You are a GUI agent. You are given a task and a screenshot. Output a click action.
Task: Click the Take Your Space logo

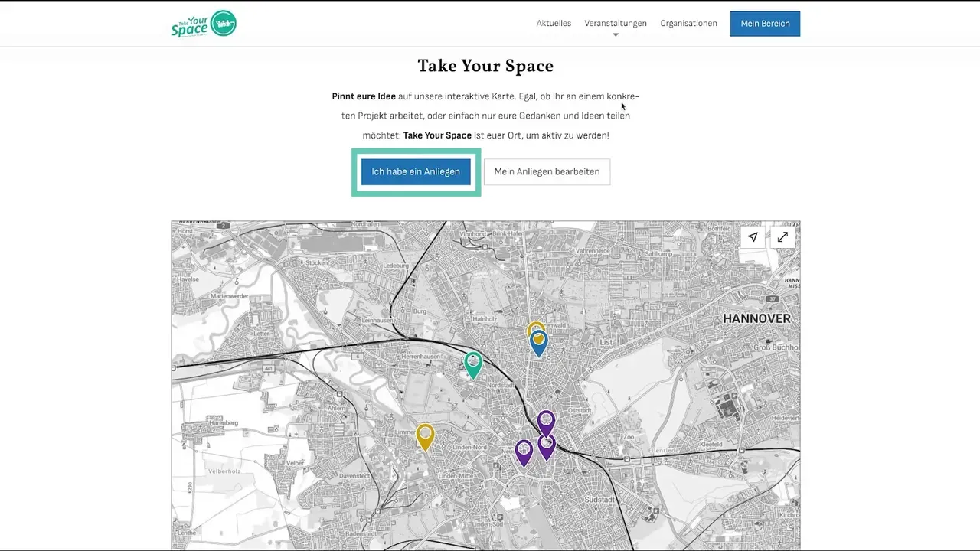[x=204, y=24]
